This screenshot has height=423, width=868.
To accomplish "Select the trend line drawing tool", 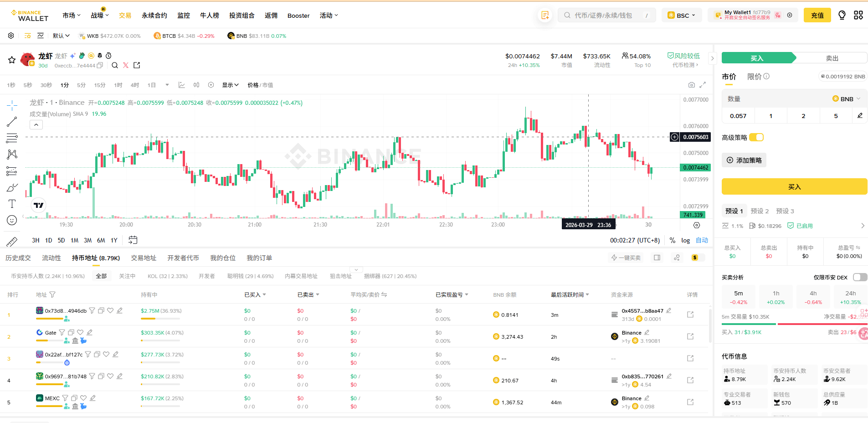I will tap(12, 122).
